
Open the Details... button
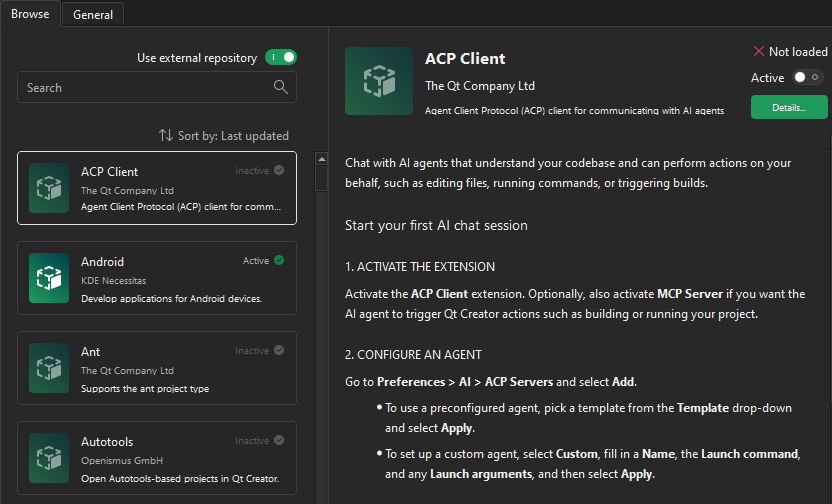(x=789, y=107)
